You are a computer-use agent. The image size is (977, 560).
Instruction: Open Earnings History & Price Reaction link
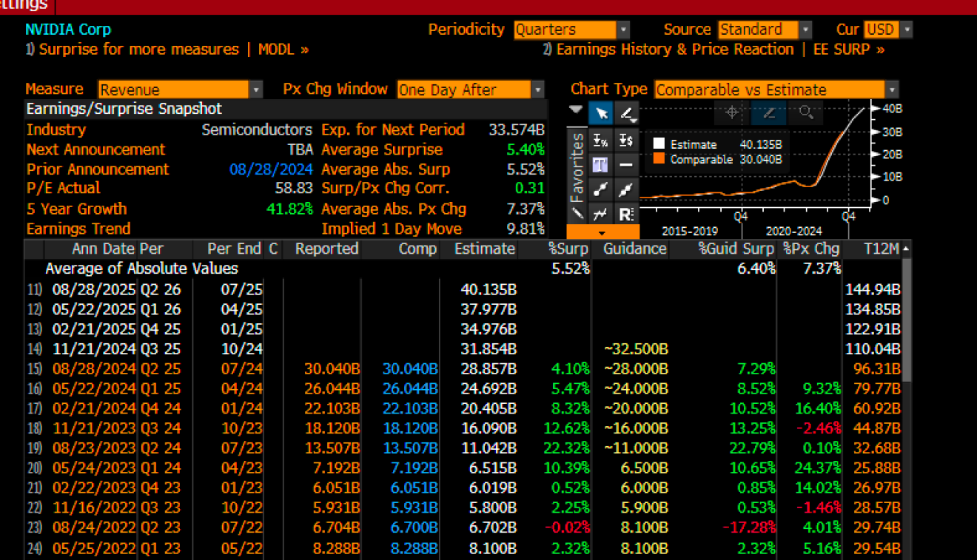pyautogui.click(x=714, y=50)
